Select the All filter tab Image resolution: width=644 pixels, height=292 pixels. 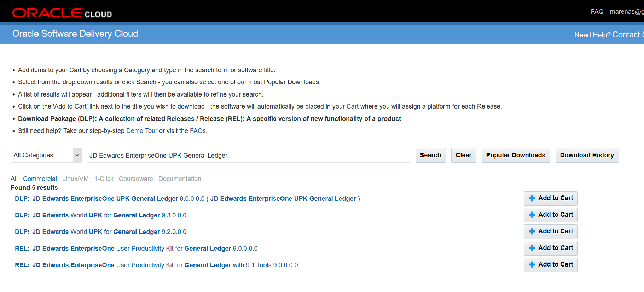point(14,179)
